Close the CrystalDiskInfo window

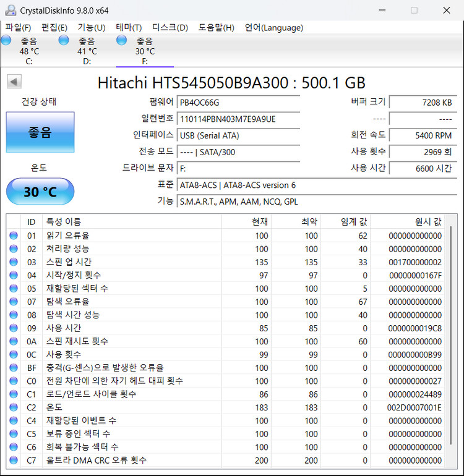click(447, 11)
